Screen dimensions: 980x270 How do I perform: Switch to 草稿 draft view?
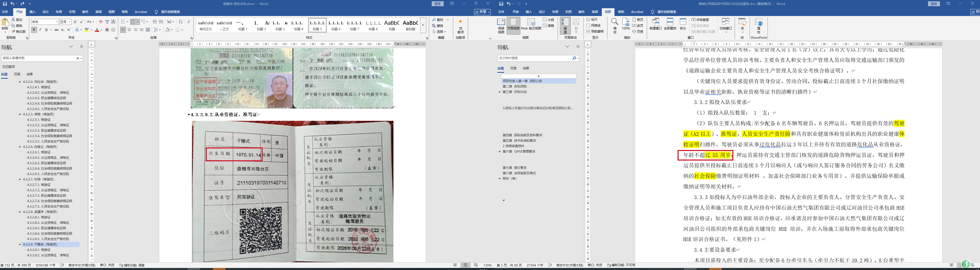coord(549,26)
